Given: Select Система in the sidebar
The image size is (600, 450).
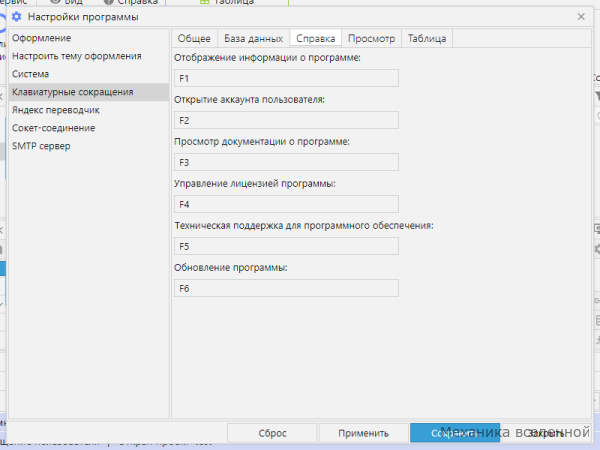Looking at the screenshot, I should pyautogui.click(x=88, y=74).
